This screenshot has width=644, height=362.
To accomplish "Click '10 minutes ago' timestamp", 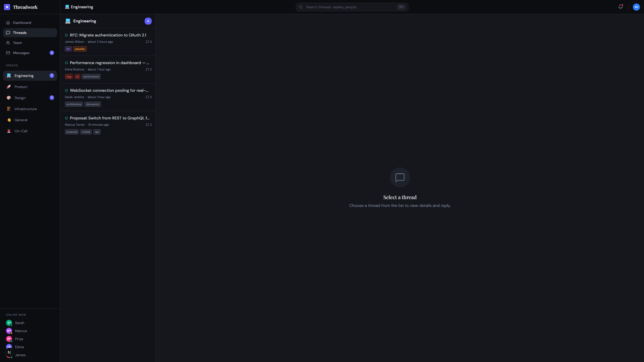I will coord(99,125).
